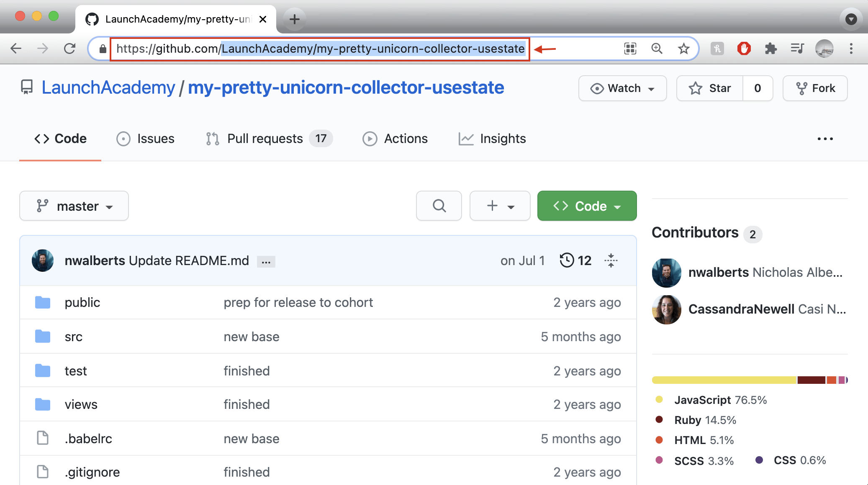This screenshot has height=485, width=868.
Task: Switch to the Code tab
Action: 60,138
